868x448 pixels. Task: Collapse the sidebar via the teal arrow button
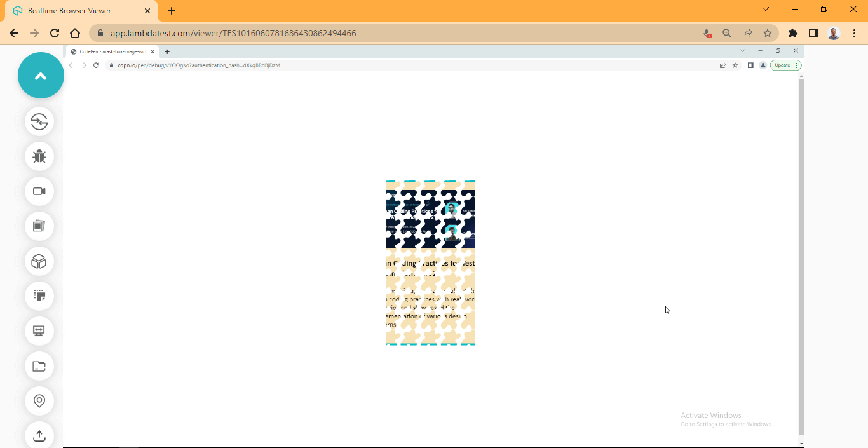tap(41, 75)
